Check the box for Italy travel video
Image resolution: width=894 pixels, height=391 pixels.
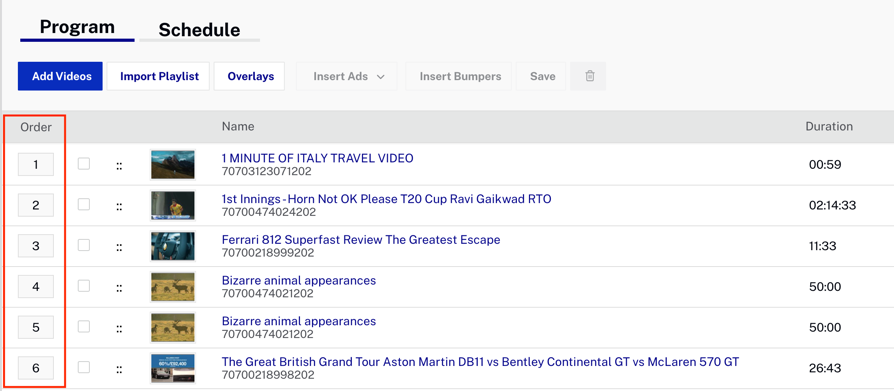click(84, 164)
